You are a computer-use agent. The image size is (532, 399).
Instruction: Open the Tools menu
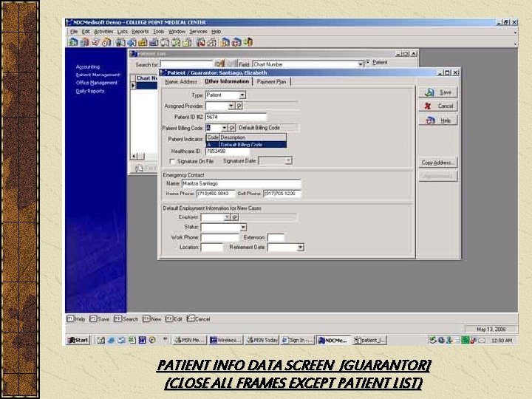(158, 32)
